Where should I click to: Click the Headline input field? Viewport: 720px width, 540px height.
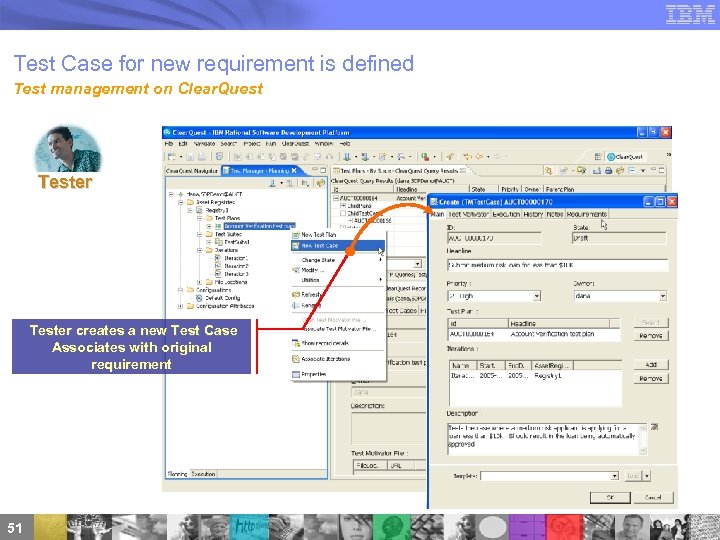click(557, 265)
